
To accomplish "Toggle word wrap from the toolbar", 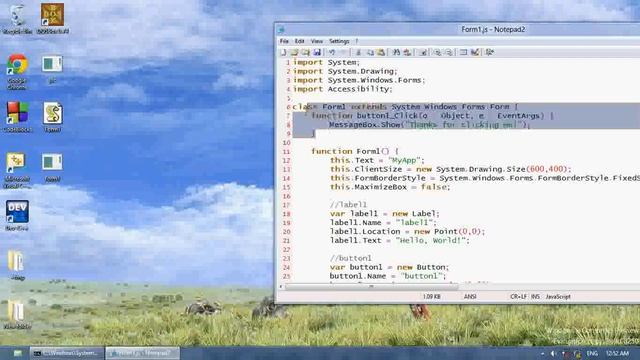I will pos(423,52).
